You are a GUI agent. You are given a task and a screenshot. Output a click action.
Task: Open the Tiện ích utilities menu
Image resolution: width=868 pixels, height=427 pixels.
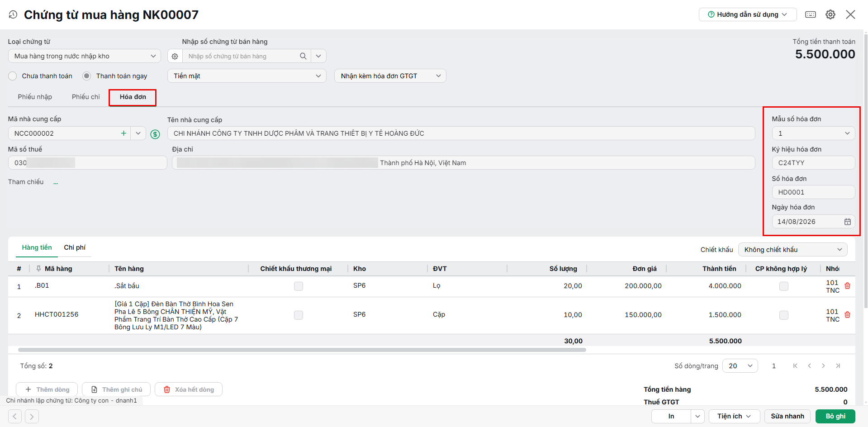734,416
